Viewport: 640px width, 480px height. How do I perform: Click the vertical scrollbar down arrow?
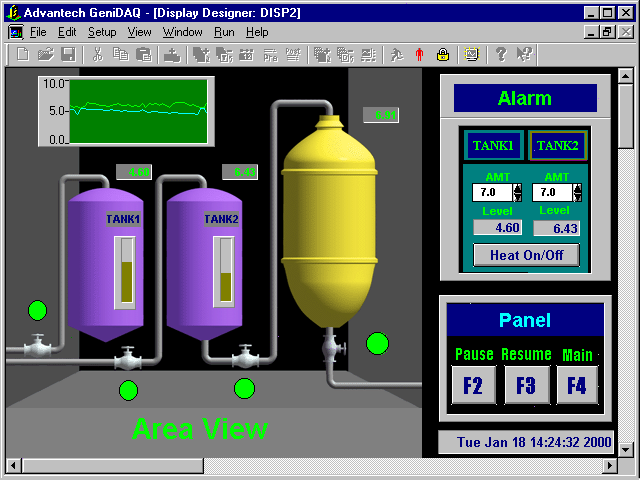point(626,450)
